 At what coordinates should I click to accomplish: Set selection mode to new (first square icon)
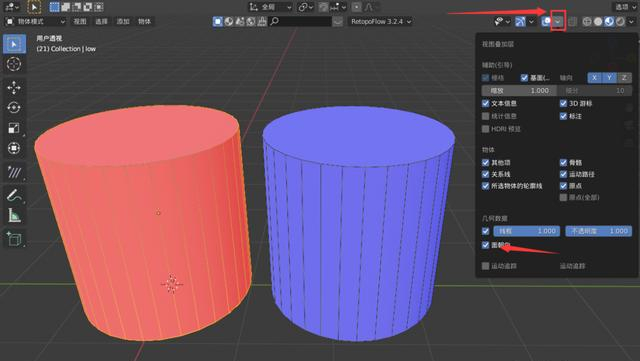[x=54, y=7]
